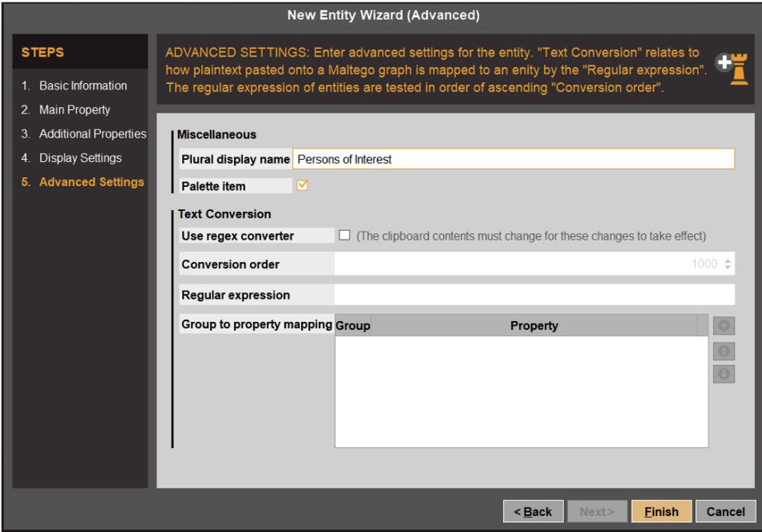
Task: Go to step 2 Main Property
Action: pos(66,110)
